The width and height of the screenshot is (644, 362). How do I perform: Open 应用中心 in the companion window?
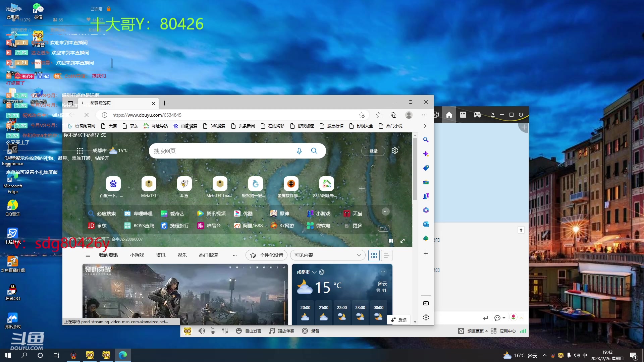click(503, 331)
